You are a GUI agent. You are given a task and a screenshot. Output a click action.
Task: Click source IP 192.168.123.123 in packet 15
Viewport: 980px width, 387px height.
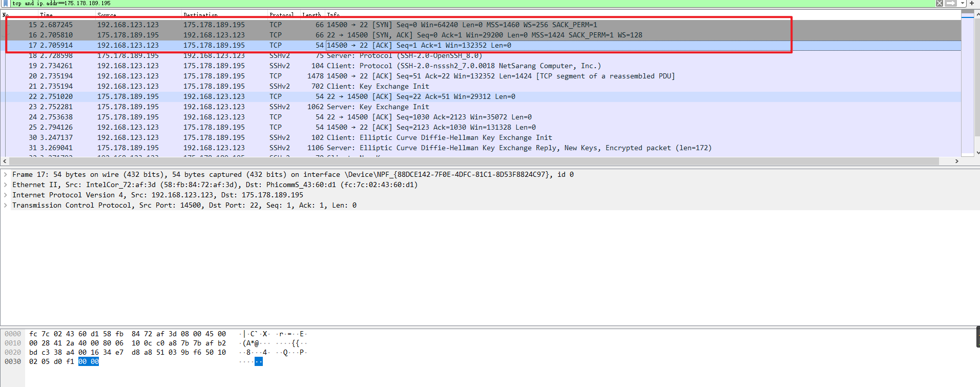128,25
